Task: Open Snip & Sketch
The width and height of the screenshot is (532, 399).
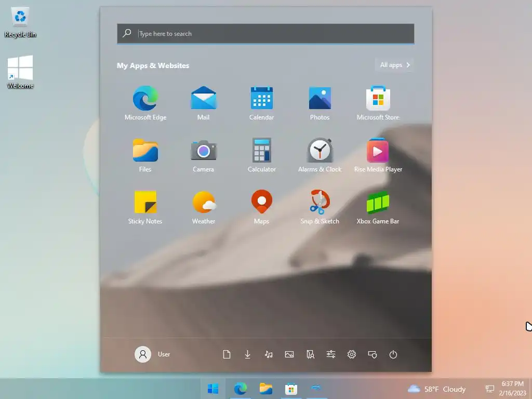Action: [320, 207]
